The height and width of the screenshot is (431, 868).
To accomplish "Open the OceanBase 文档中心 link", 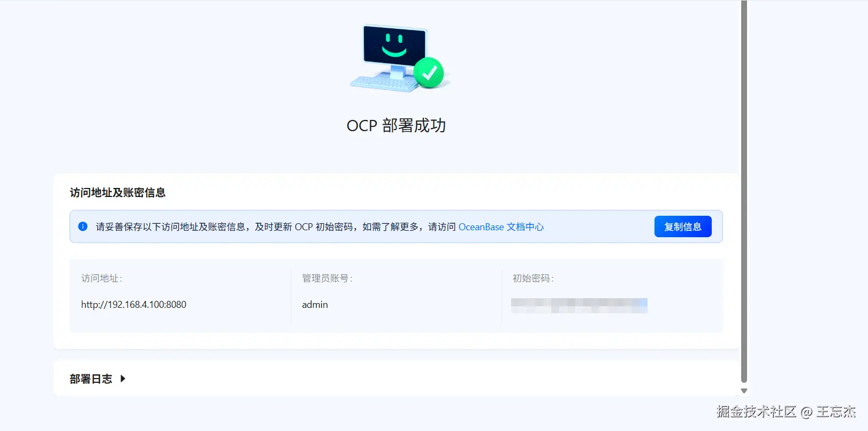I will [501, 227].
